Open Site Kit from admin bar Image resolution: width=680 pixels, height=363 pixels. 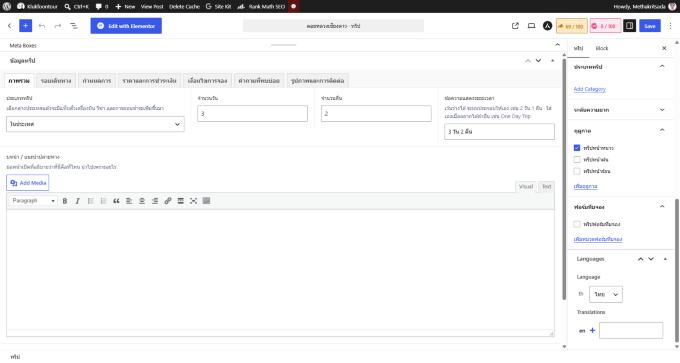[219, 7]
